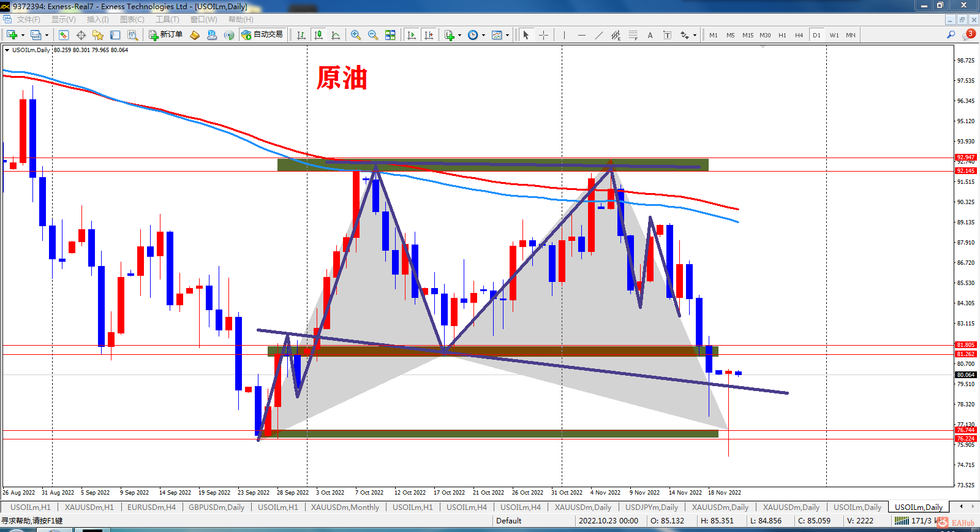This screenshot has width=980, height=532.
Task: Open a new chart window
Action: (12, 35)
